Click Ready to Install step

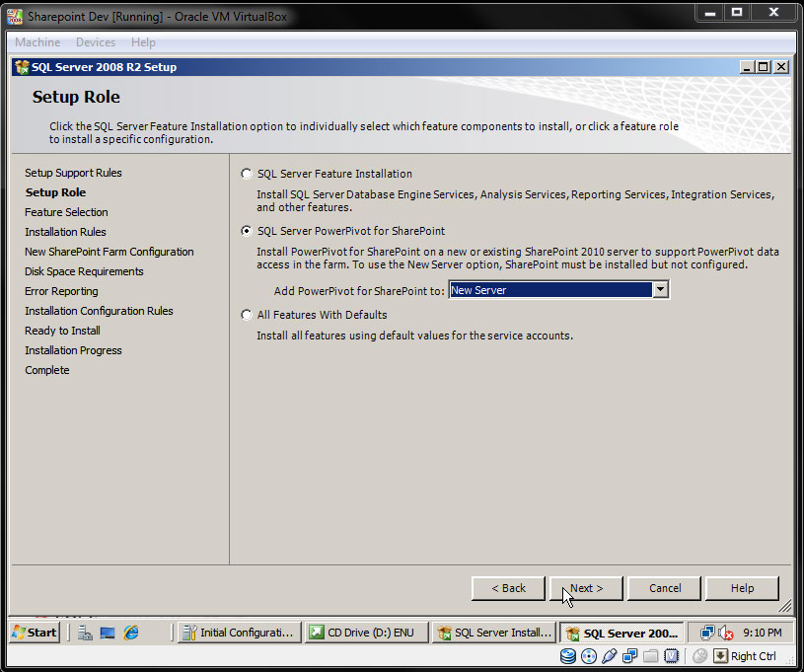tap(62, 331)
